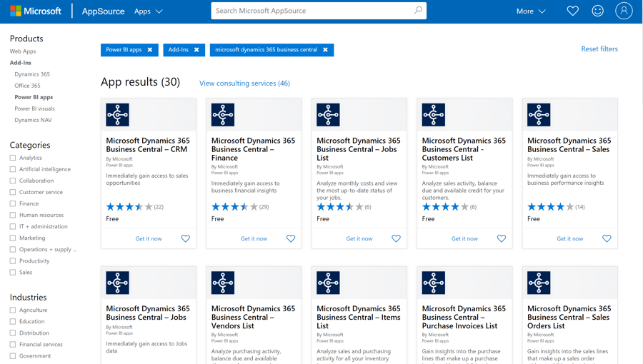Check the Agriculture industry

point(13,310)
